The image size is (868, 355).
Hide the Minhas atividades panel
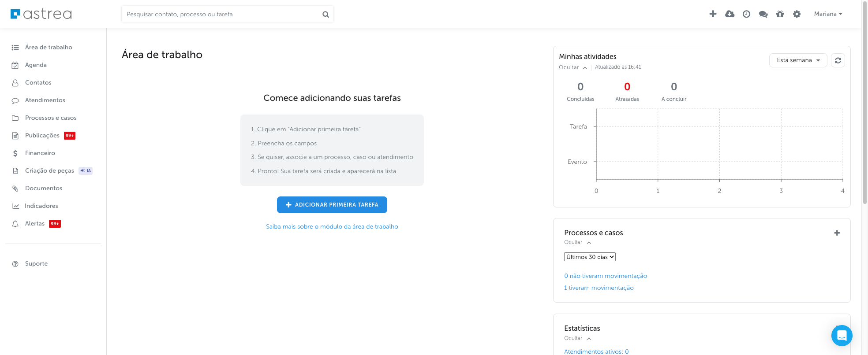(572, 67)
